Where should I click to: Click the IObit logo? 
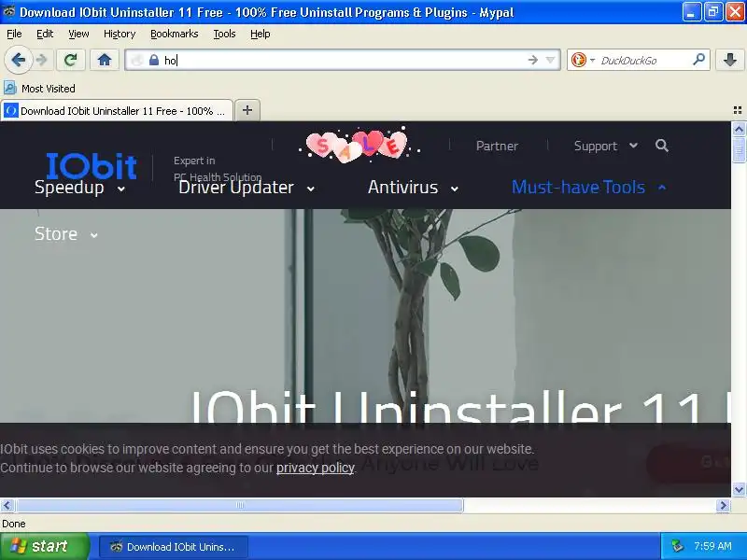pos(92,165)
